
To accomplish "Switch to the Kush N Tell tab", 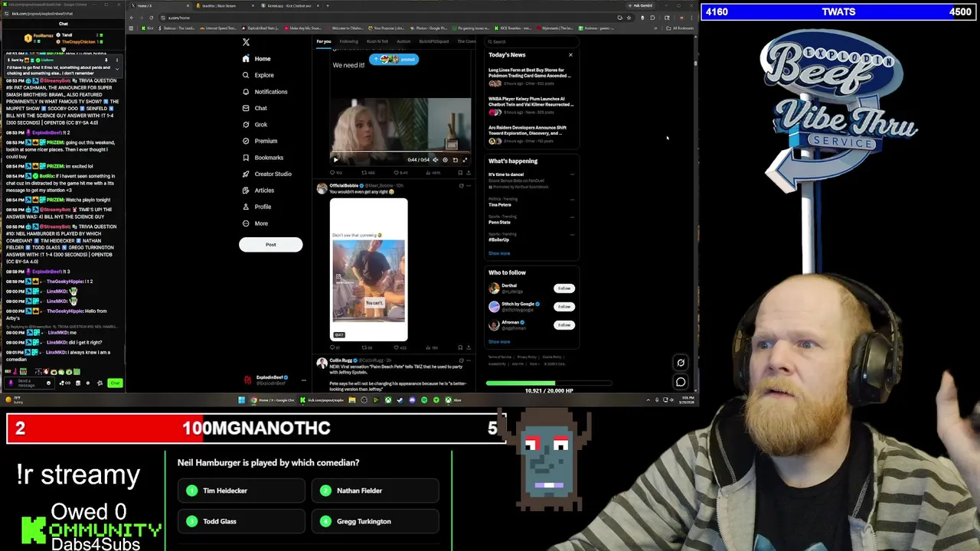I will [377, 41].
